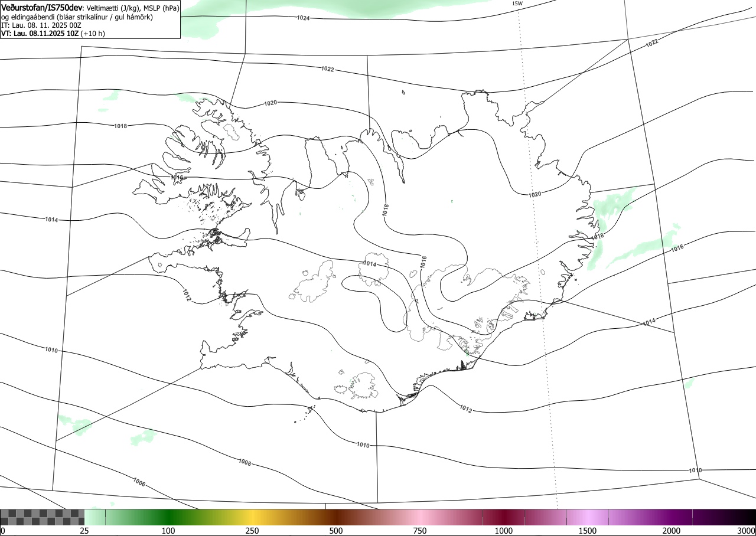756x536 pixels.
Task: Click the 1010 label south of Iceland
Action: [x=363, y=445]
